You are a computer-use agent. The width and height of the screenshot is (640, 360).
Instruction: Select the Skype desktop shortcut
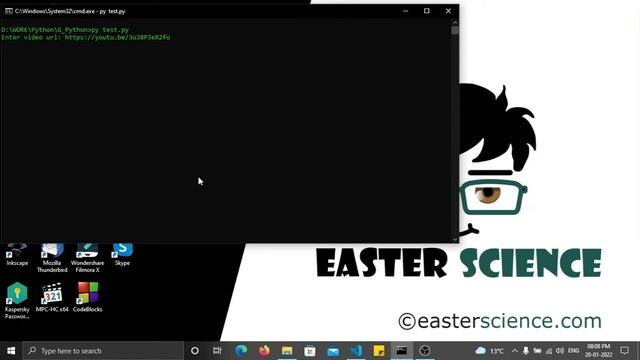pos(122,255)
